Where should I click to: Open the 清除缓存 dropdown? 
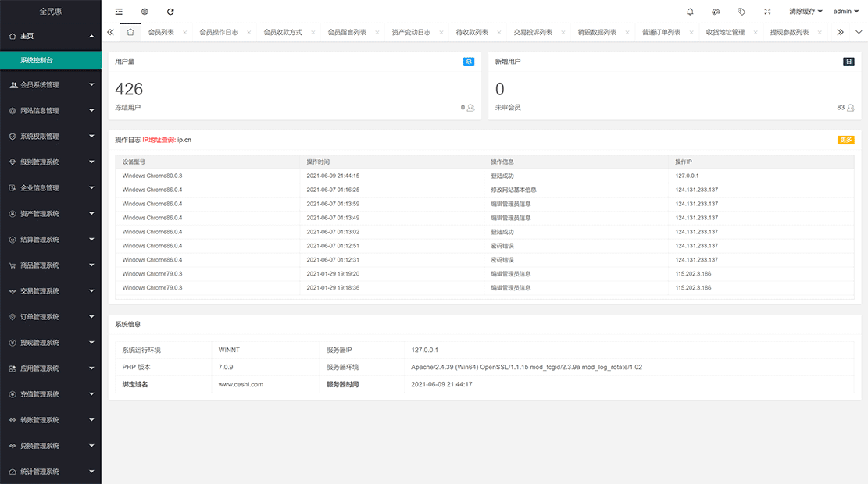pyautogui.click(x=805, y=12)
